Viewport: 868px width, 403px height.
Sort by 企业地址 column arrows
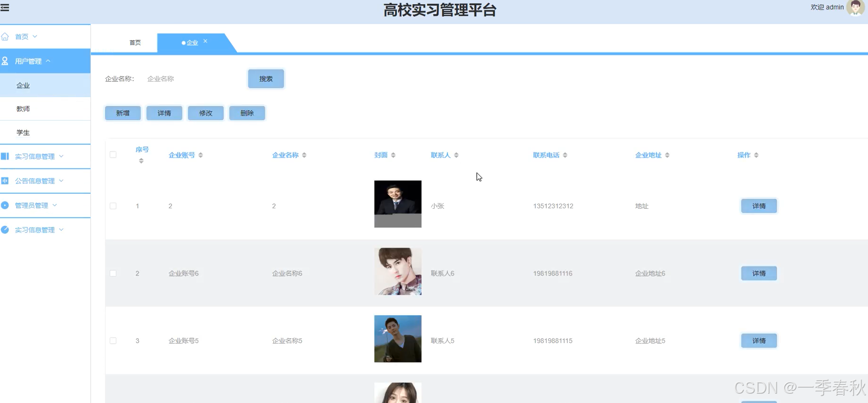(x=667, y=155)
